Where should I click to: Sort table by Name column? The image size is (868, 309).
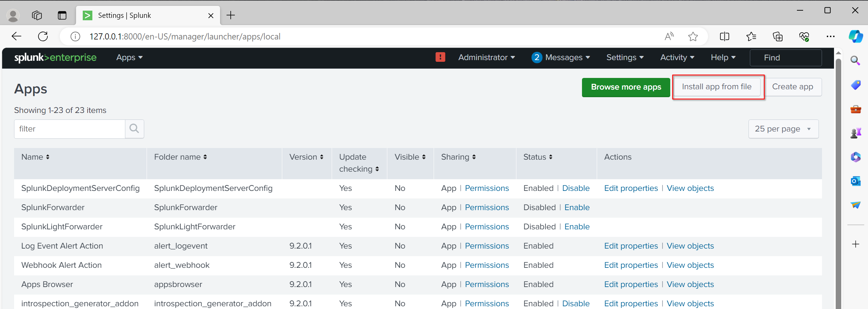[35, 157]
